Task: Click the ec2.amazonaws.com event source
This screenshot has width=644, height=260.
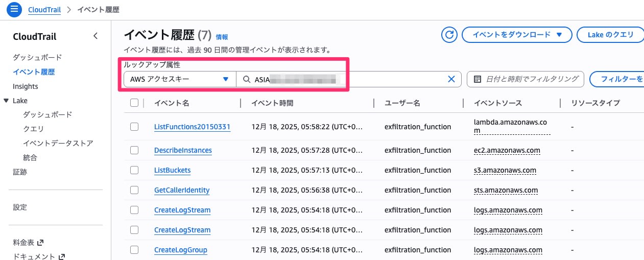Action: (x=507, y=150)
